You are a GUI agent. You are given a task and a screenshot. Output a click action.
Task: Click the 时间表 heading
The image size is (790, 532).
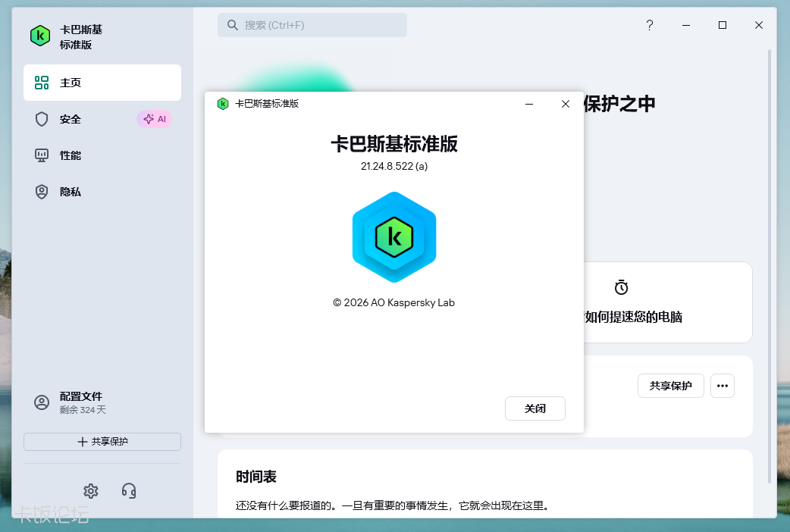[256, 477]
